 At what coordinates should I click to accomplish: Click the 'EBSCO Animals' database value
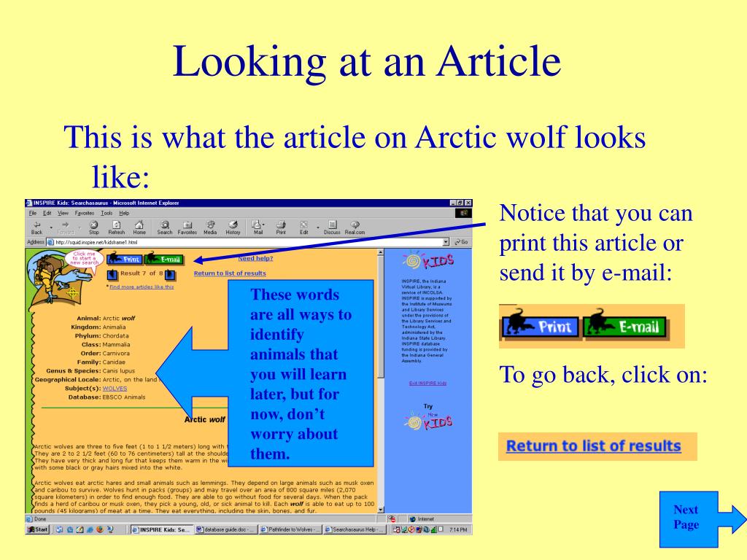[x=124, y=397]
